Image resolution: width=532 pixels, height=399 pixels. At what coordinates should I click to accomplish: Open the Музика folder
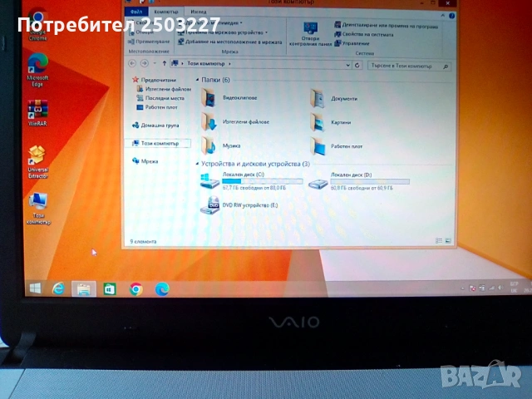pyautogui.click(x=221, y=146)
